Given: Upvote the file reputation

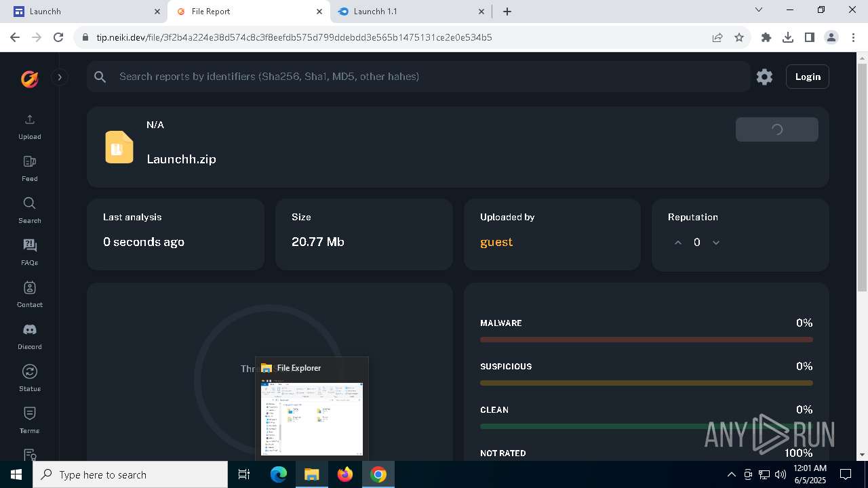Looking at the screenshot, I should [677, 243].
